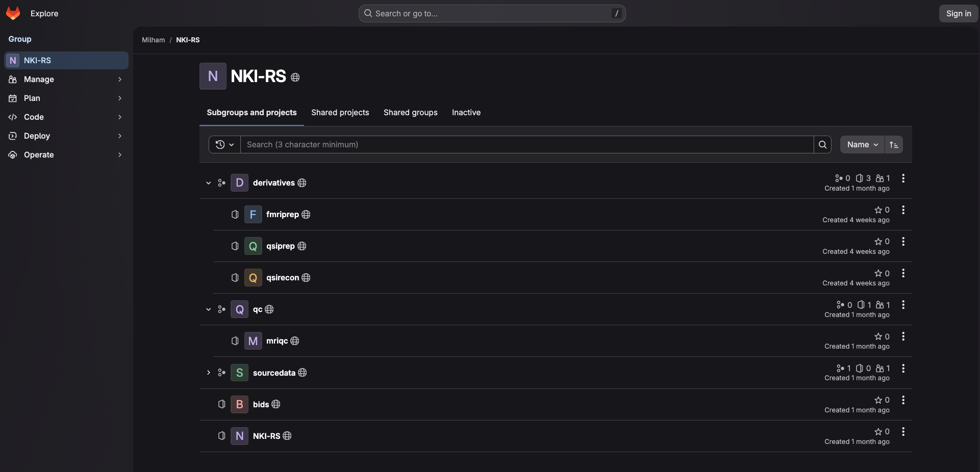Open the recent searches history dropdown
The width and height of the screenshot is (980, 472).
224,145
